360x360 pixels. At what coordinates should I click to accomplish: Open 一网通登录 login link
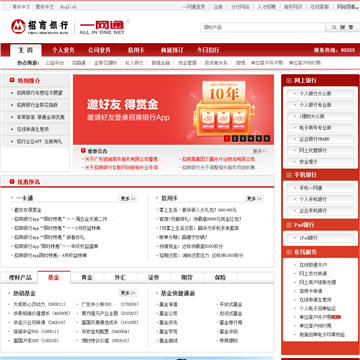194,7
